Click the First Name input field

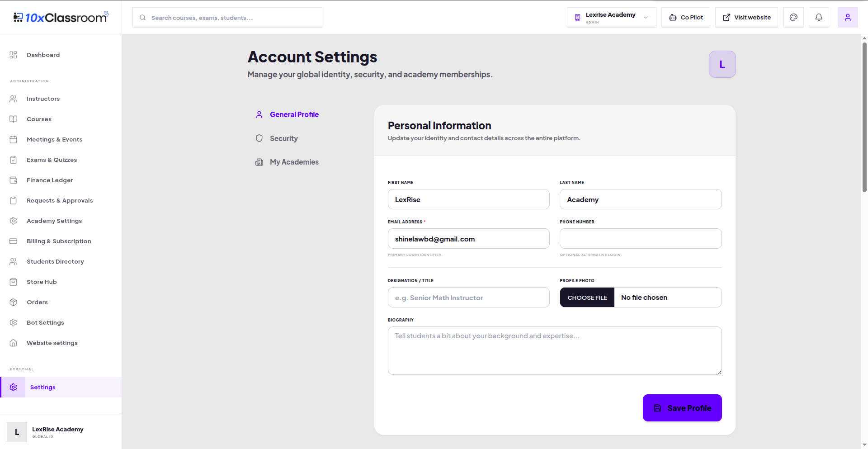click(469, 199)
